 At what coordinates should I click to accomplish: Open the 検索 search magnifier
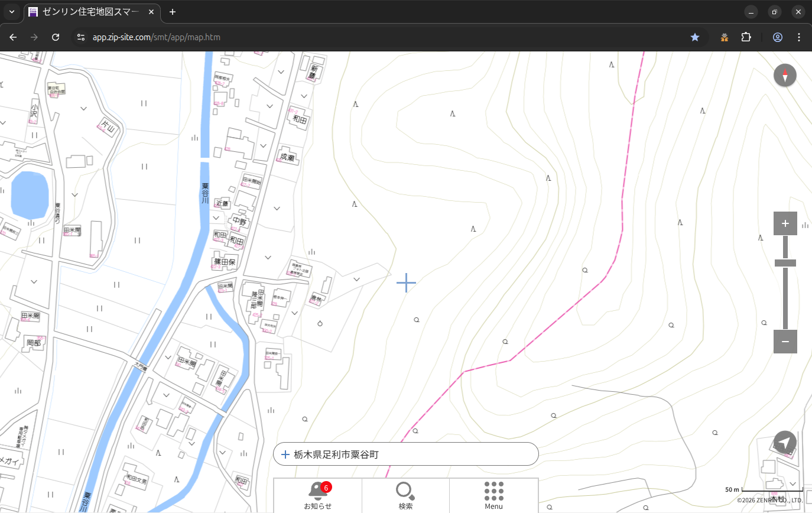(405, 495)
